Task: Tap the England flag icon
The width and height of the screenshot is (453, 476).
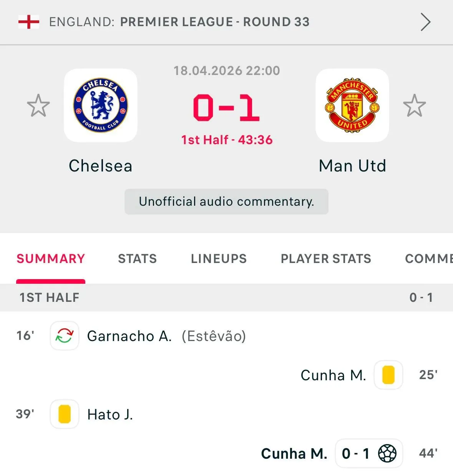Action: pos(29,22)
